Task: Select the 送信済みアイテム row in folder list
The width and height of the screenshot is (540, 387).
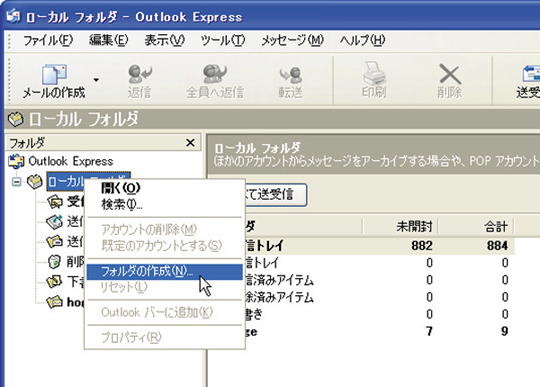Action: click(x=379, y=280)
